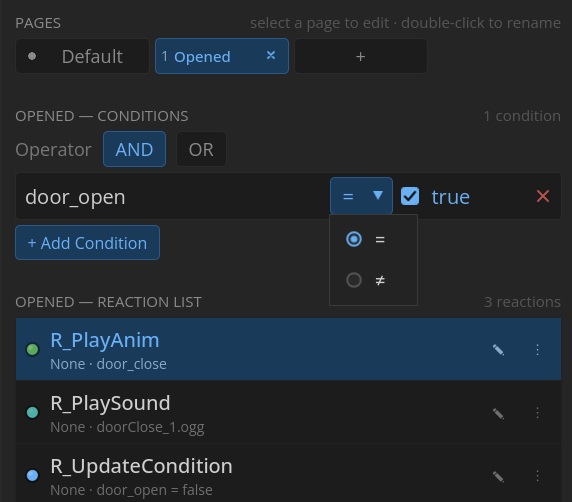Screen dimensions: 572x502
Task: Open the more options menu for R_PlaySound
Action: [x=537, y=413]
